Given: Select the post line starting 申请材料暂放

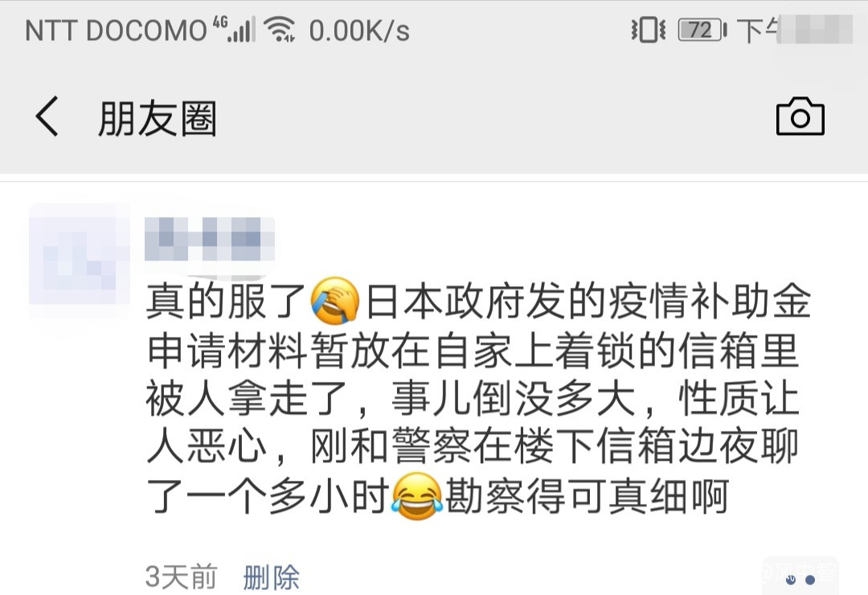Looking at the screenshot, I should [473, 350].
